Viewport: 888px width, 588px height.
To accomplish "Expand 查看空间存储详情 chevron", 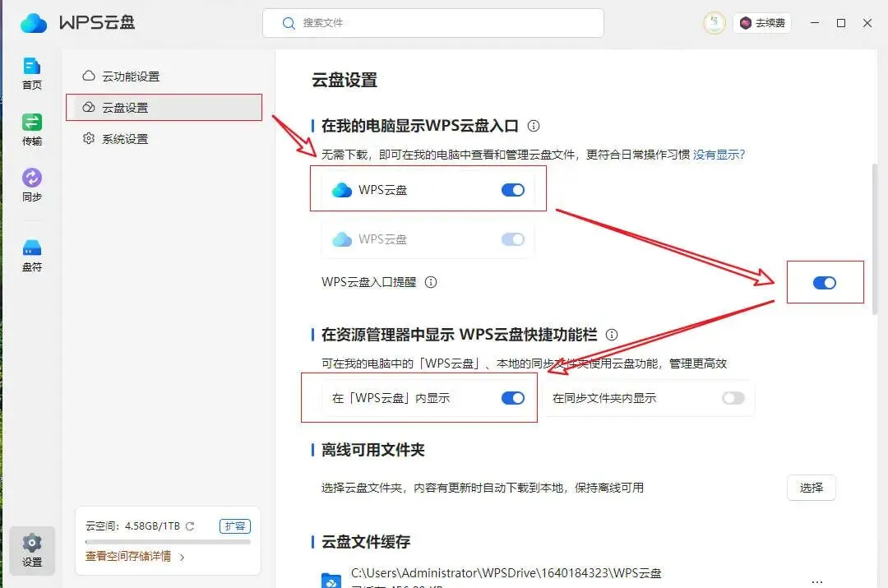I will coord(182,558).
